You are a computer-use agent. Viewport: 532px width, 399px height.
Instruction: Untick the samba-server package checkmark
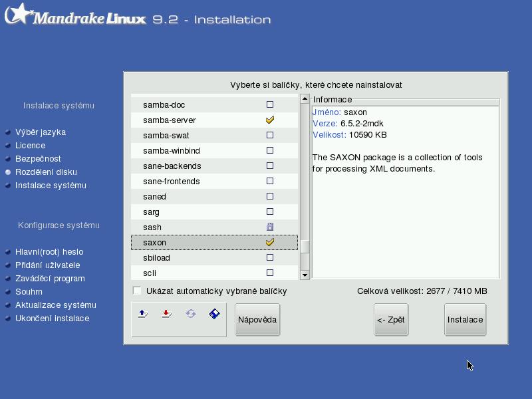270,120
